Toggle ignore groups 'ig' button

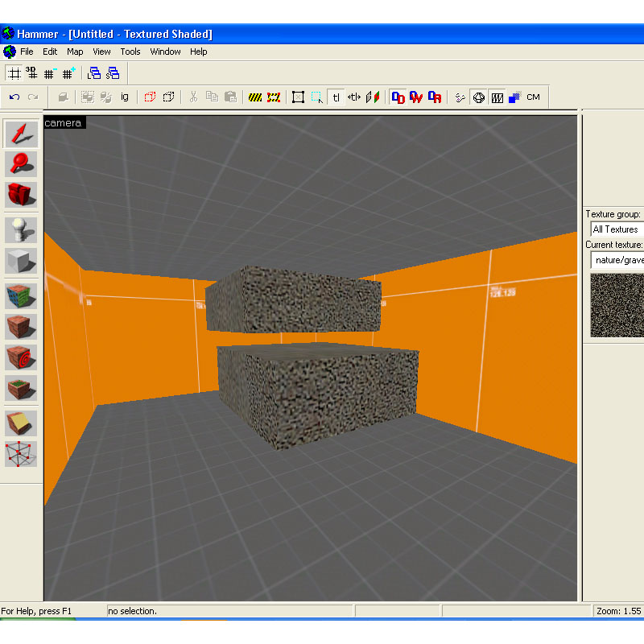[x=125, y=97]
